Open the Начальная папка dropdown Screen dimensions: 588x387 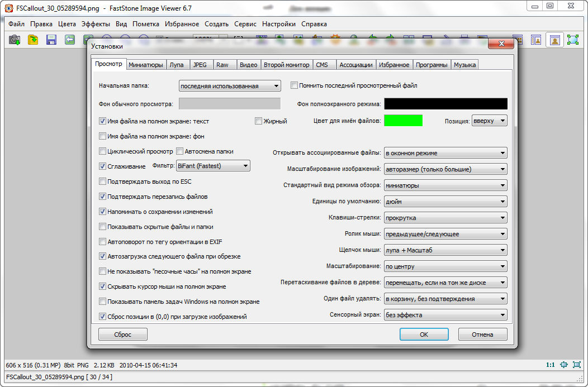(x=230, y=86)
